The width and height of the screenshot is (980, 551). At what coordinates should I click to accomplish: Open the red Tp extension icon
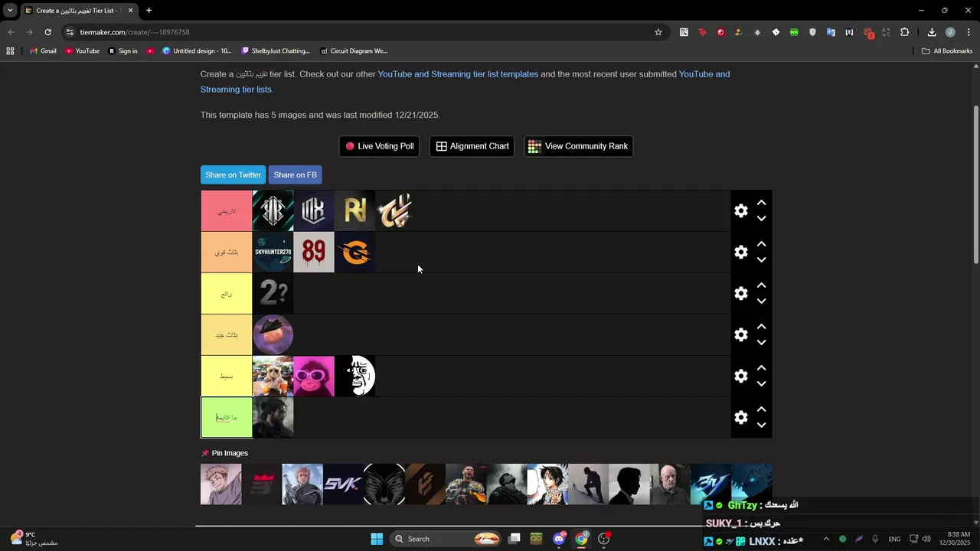[x=702, y=32]
